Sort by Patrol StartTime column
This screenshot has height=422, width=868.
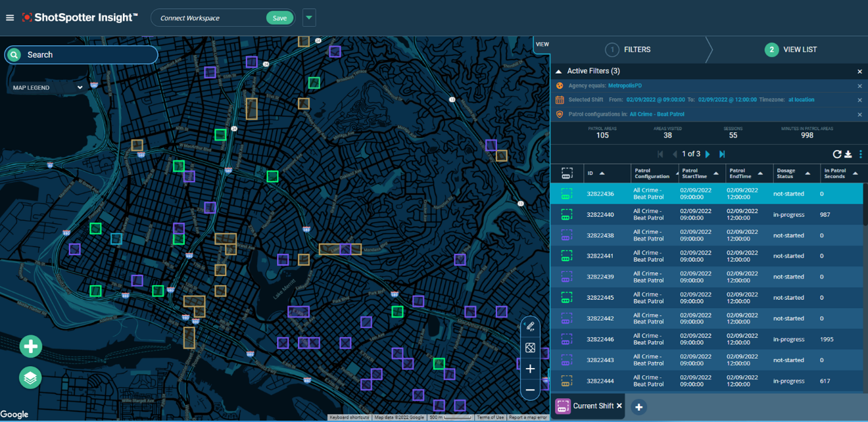click(702, 174)
